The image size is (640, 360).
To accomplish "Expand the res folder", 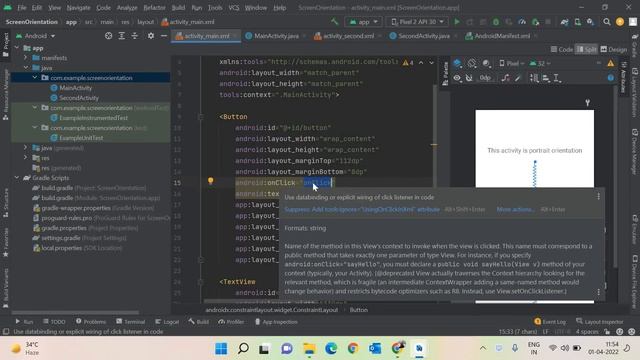I will click(x=26, y=158).
